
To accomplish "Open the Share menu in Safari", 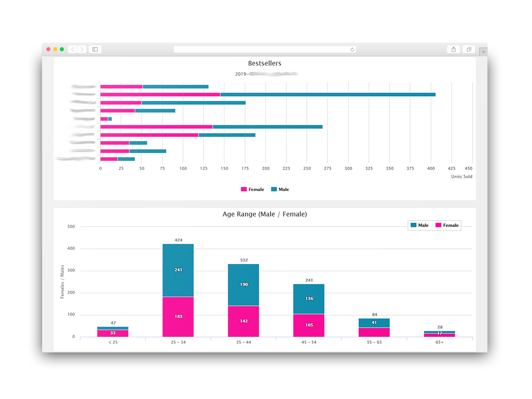I will pos(453,49).
